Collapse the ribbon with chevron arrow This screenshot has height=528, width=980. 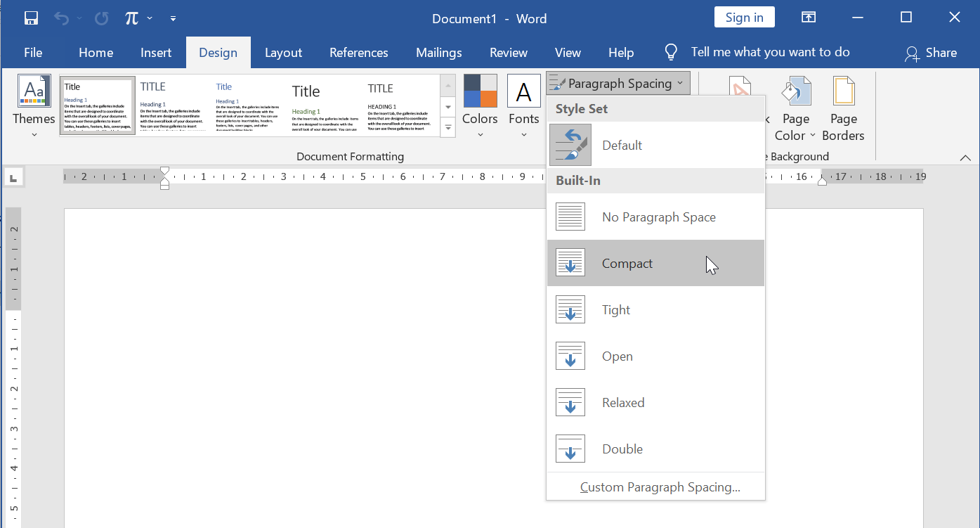965,157
